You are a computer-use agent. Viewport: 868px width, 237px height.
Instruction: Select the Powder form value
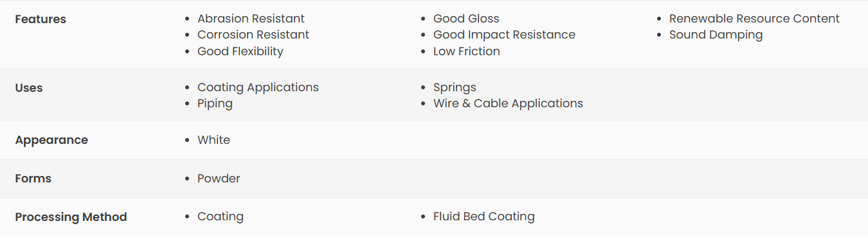point(219,179)
